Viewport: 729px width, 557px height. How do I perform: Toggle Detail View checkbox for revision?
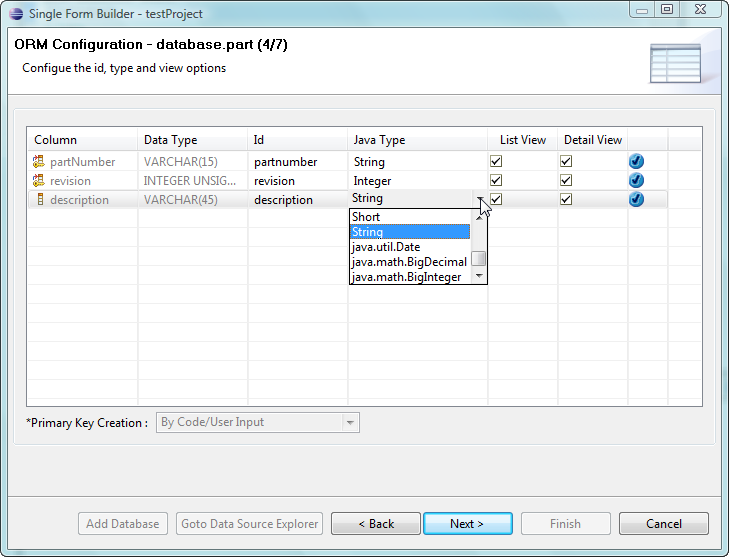566,181
